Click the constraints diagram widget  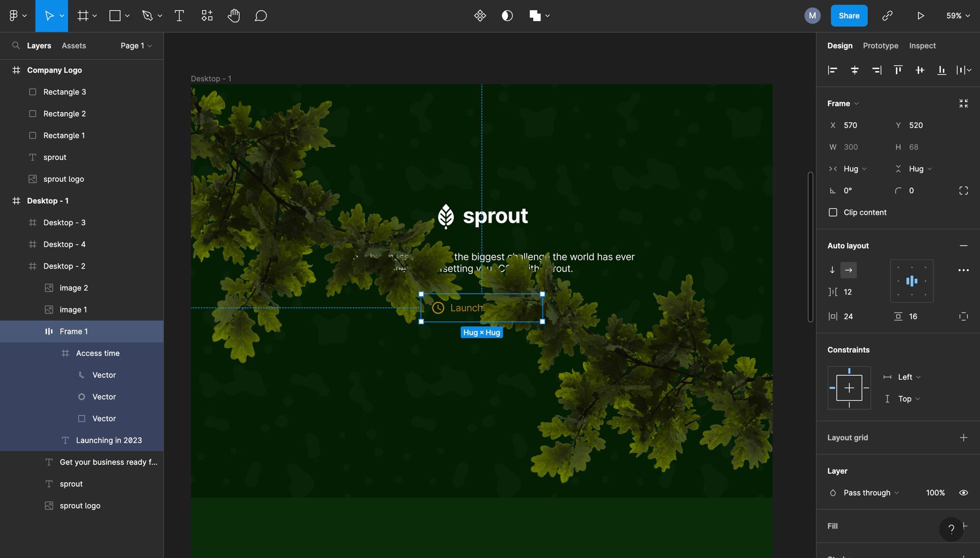(x=849, y=388)
